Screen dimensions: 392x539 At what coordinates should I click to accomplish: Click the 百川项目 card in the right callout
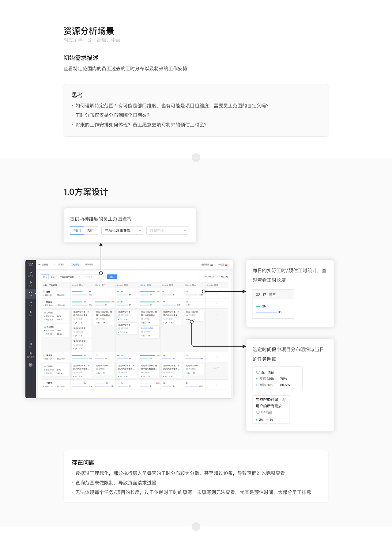point(277,379)
